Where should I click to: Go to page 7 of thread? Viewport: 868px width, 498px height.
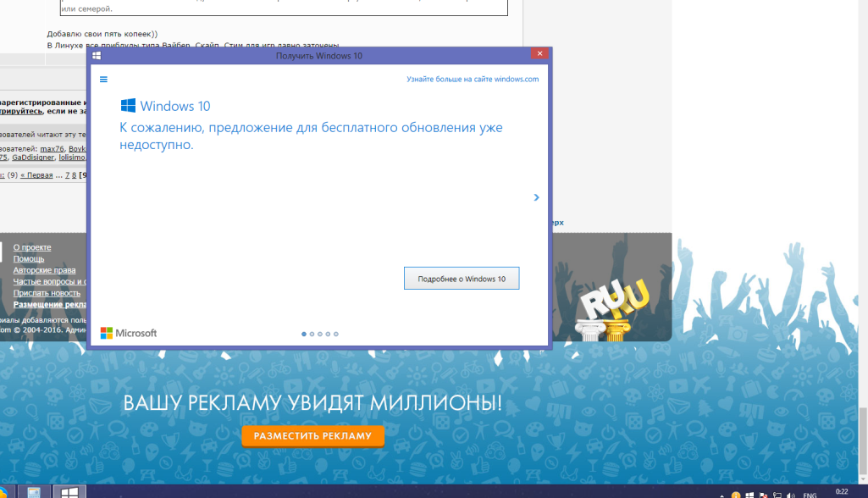point(68,175)
